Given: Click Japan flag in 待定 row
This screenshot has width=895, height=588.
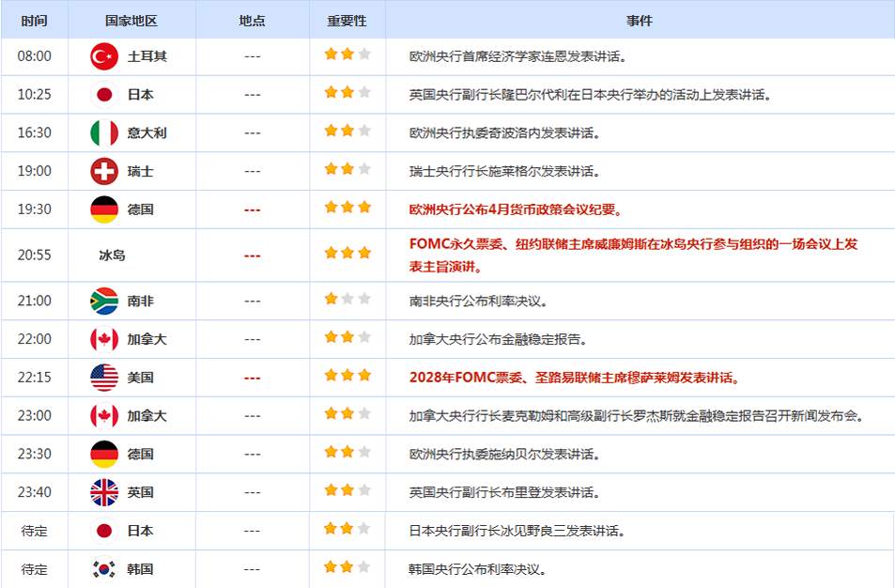Looking at the screenshot, I should tap(104, 531).
